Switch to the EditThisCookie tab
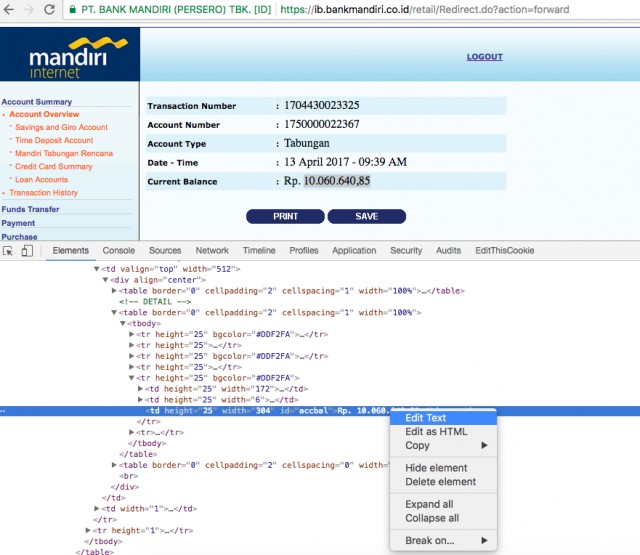Image resolution: width=640 pixels, height=555 pixels. pos(504,251)
